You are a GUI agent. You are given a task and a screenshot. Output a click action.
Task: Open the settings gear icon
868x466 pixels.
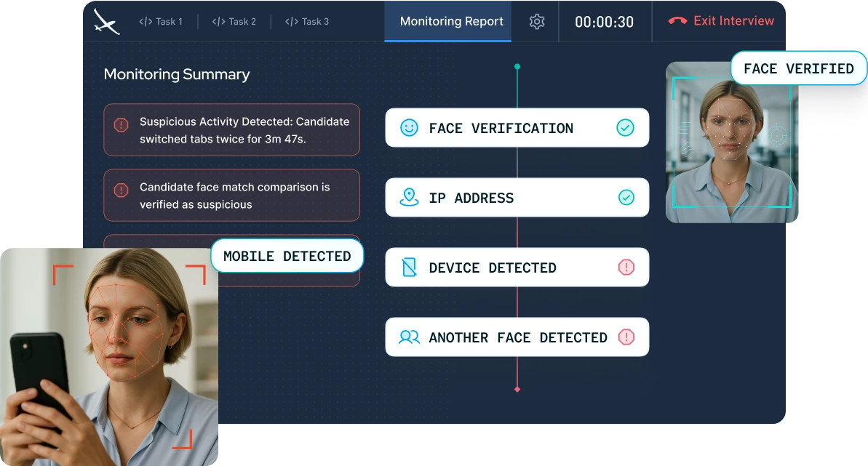(537, 22)
